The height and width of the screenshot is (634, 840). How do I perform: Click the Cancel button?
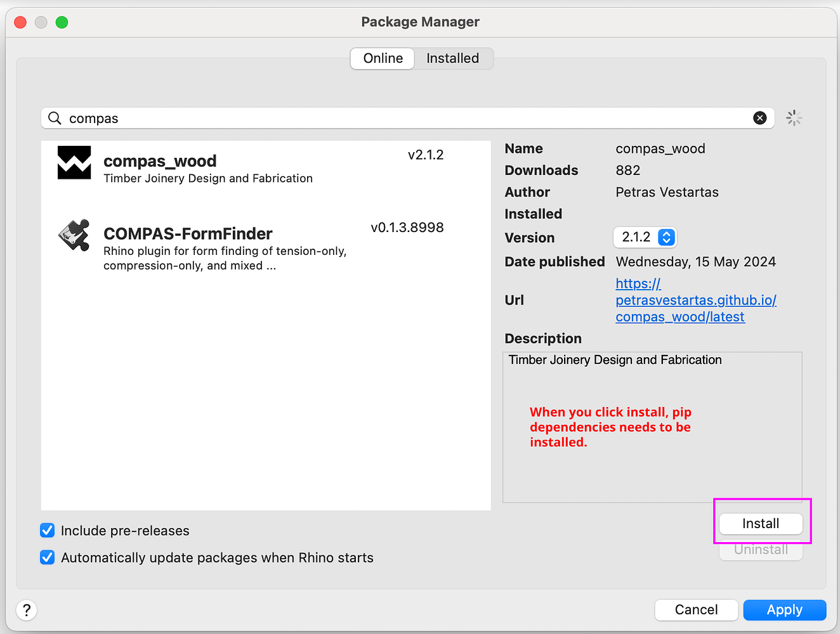click(696, 610)
